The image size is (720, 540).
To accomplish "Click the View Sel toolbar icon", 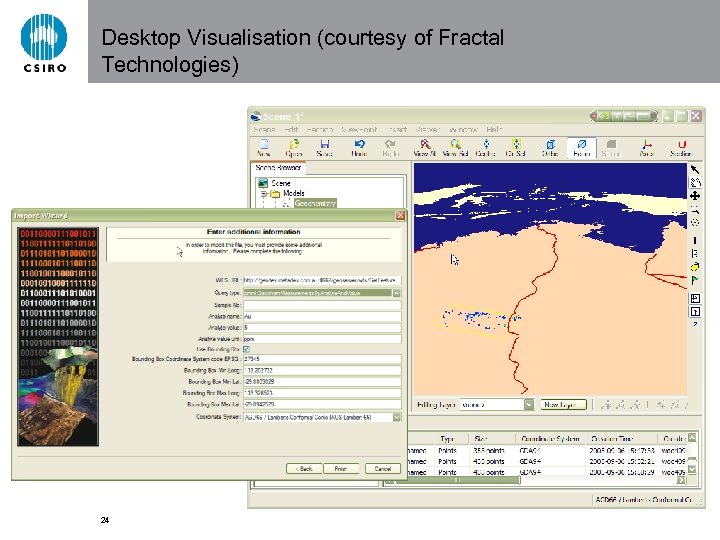I will 455,148.
